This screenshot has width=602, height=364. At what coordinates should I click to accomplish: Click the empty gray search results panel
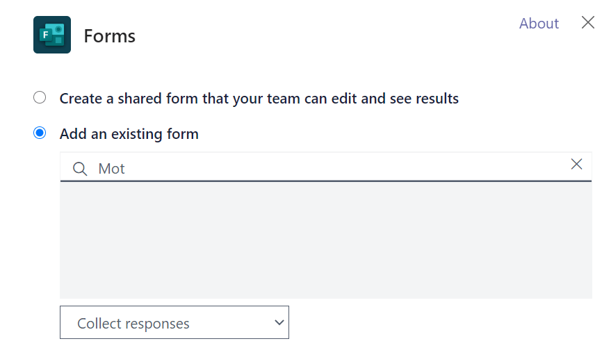click(x=325, y=240)
